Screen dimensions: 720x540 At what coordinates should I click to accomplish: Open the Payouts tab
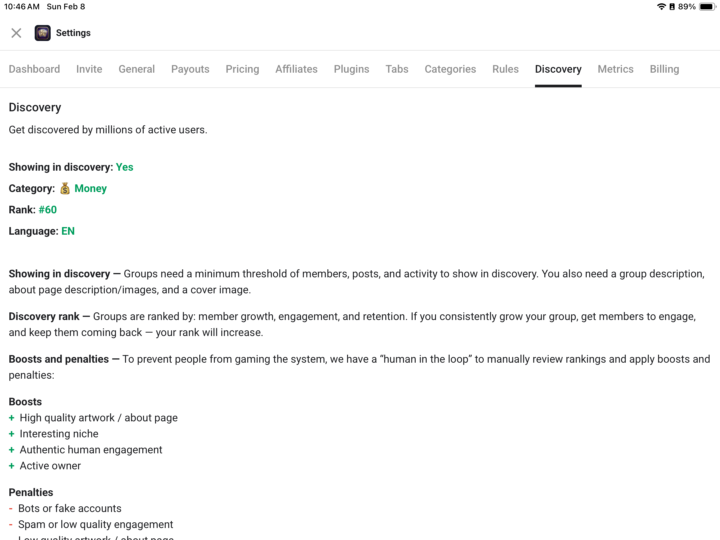pyautogui.click(x=190, y=69)
